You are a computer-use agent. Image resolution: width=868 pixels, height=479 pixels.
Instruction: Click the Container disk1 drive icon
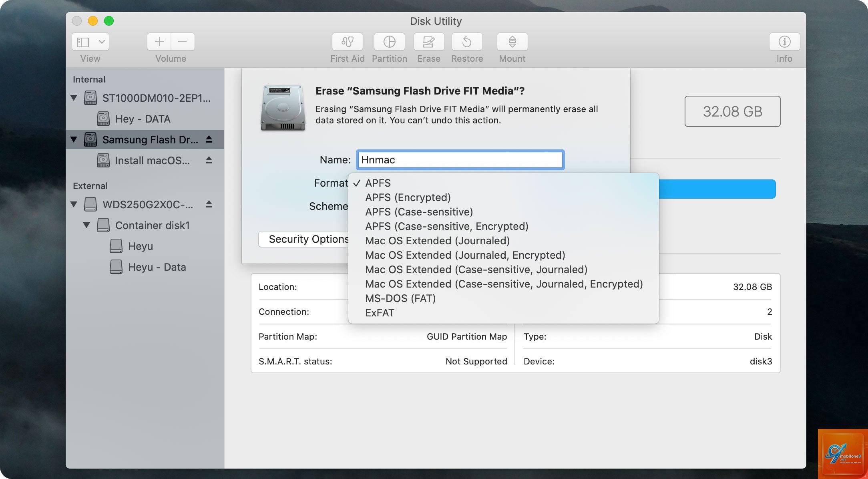coord(103,225)
